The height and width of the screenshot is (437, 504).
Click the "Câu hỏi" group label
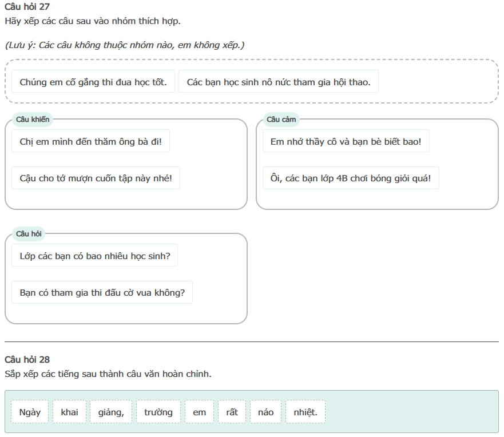29,234
